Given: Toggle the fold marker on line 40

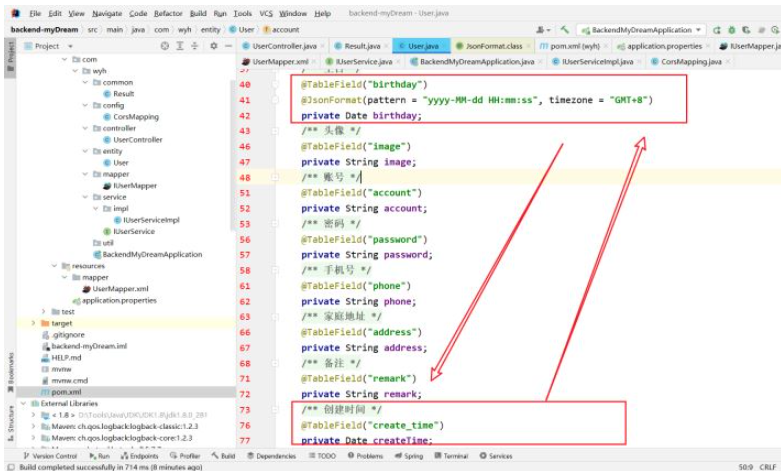Looking at the screenshot, I should pos(275,84).
